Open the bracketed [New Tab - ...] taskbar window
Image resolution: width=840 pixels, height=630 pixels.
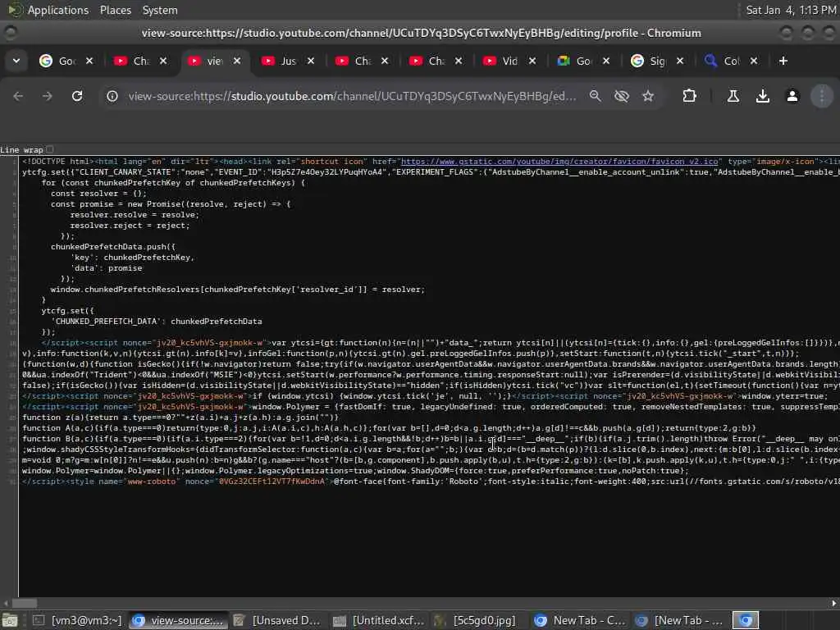679,620
